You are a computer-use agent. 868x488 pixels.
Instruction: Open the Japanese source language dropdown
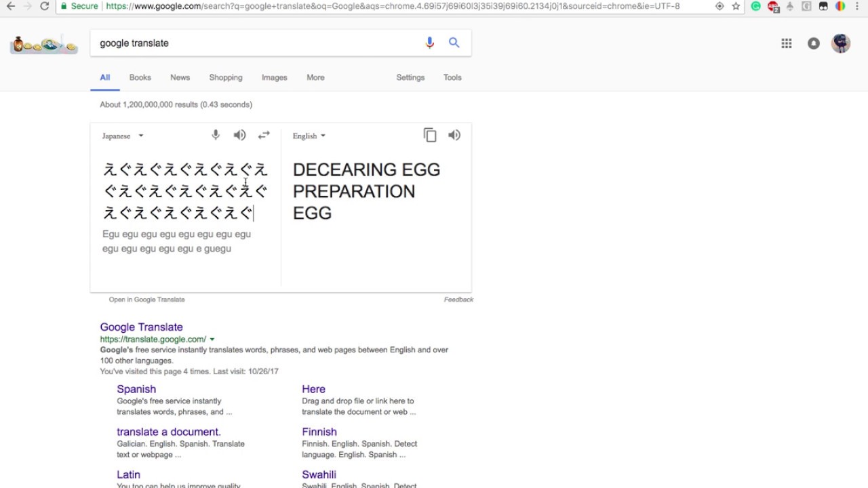(x=123, y=136)
